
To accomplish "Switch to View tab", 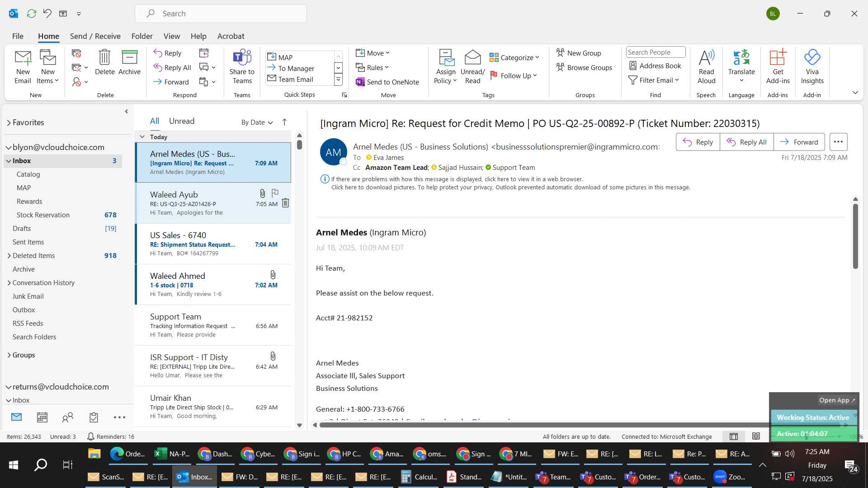I will click(171, 36).
